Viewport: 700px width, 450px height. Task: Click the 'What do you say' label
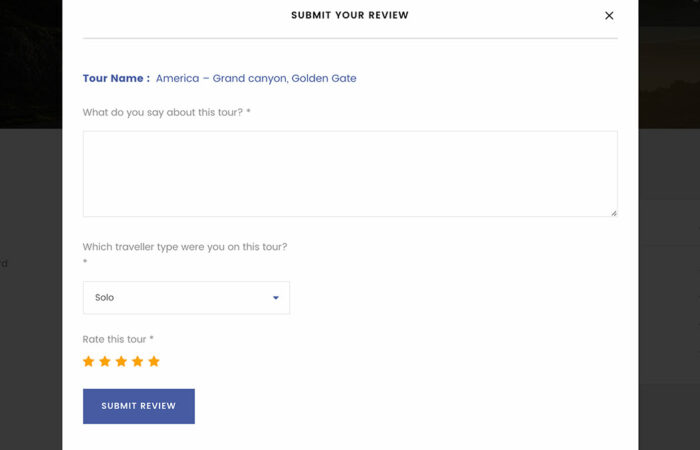click(166, 112)
